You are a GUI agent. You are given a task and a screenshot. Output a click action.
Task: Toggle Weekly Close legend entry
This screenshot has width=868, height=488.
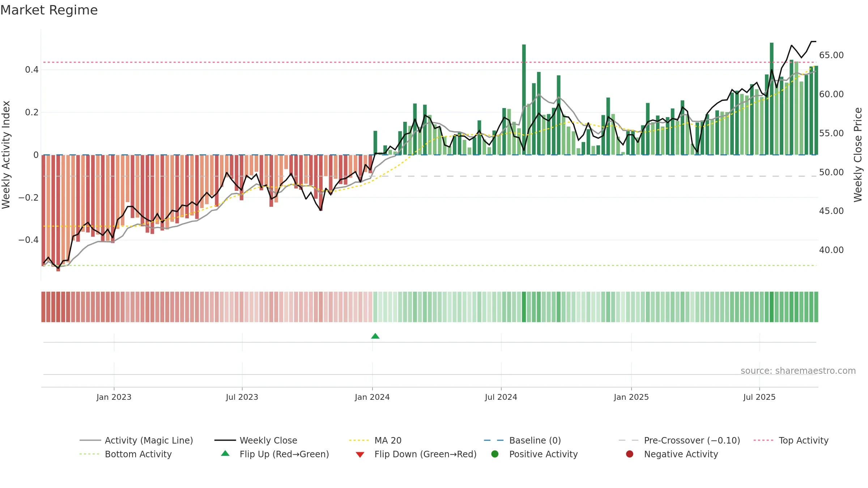(x=256, y=440)
